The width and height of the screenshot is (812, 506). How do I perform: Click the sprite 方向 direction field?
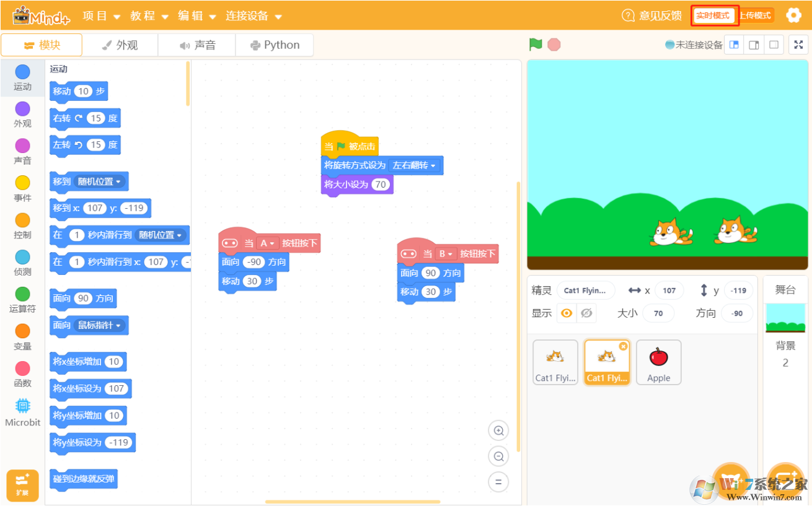pyautogui.click(x=737, y=313)
